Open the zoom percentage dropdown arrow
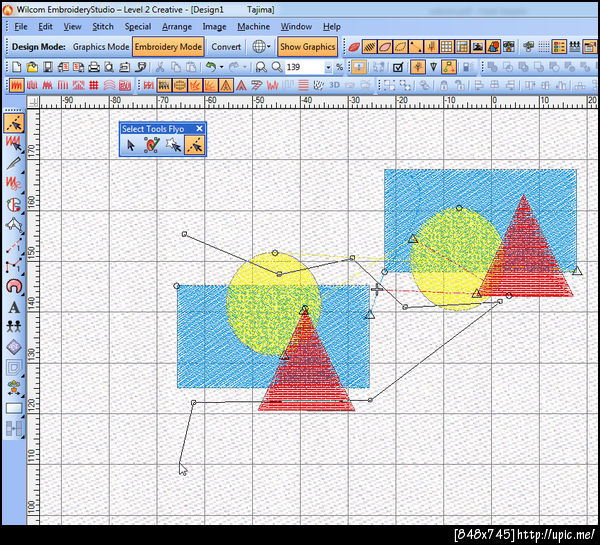600x545 pixels. 328,68
